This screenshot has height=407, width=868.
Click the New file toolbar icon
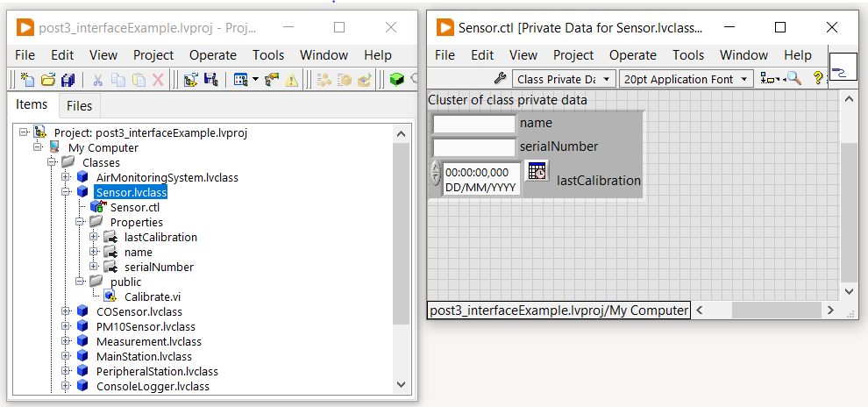[x=27, y=80]
